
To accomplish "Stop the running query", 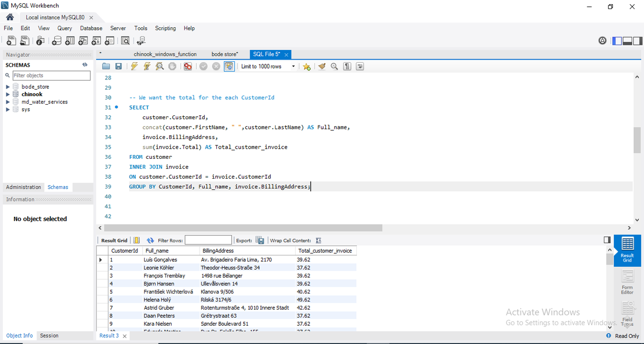I will point(172,67).
